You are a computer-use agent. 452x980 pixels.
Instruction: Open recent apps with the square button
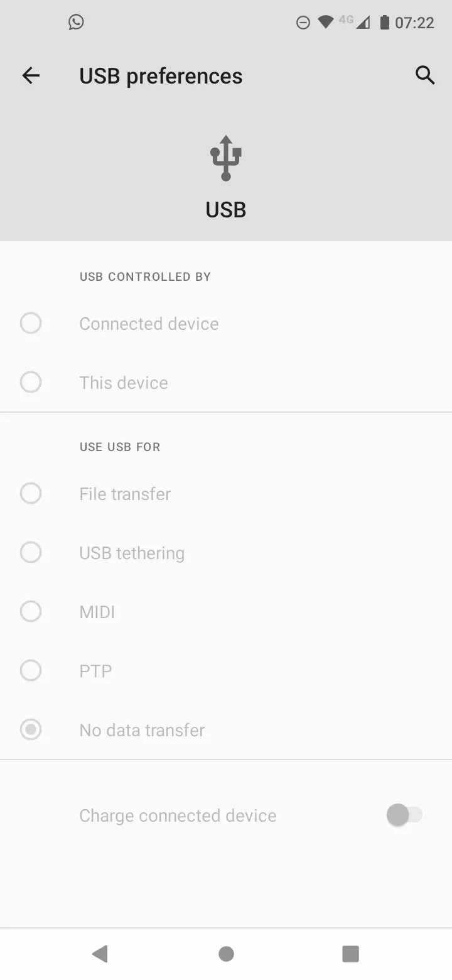tap(350, 954)
